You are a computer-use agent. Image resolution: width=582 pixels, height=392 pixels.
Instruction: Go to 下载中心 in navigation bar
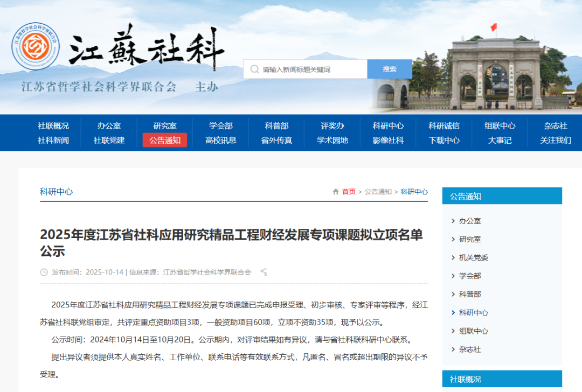(x=444, y=140)
